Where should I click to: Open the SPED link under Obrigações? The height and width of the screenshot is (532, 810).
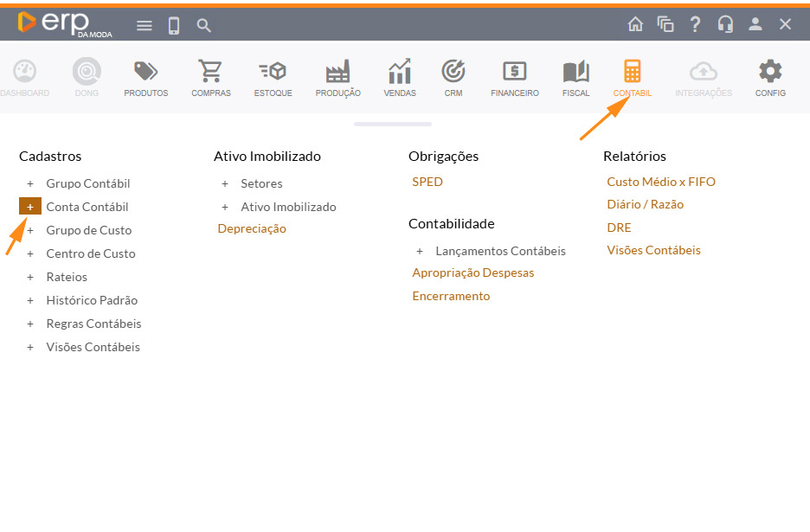(427, 182)
